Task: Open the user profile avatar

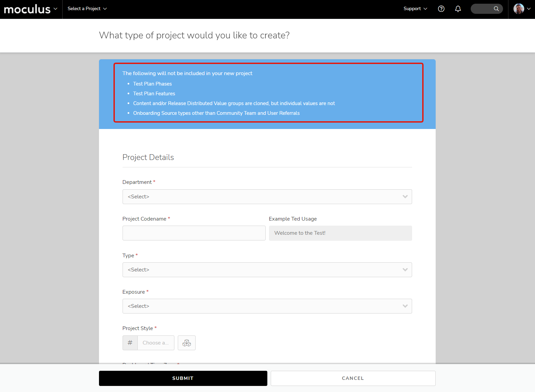Action: coord(519,9)
